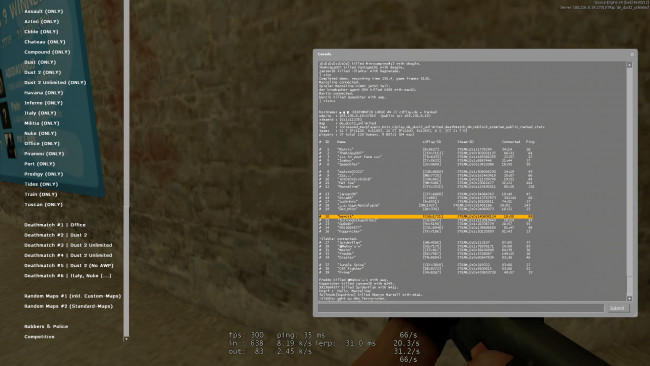Click the Submit button in console

[x=617, y=308]
